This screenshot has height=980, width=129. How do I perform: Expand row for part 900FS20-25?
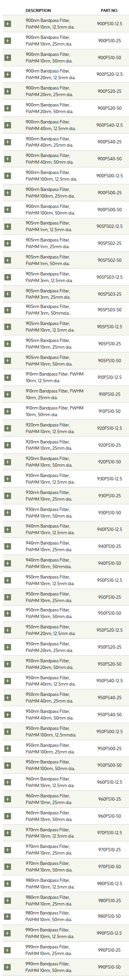click(7, 91)
